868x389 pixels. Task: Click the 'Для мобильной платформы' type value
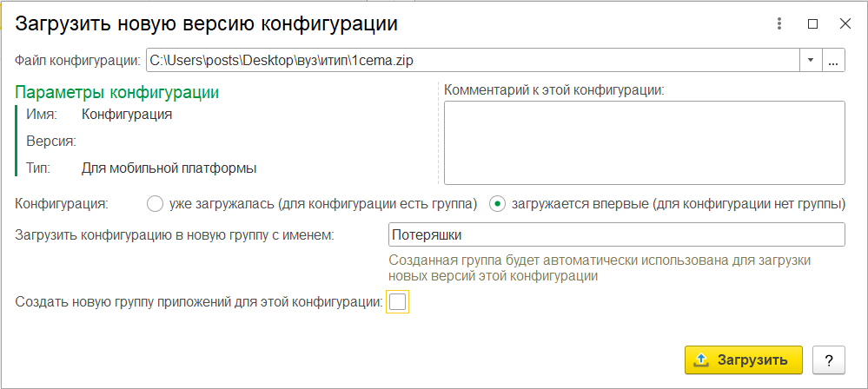169,168
